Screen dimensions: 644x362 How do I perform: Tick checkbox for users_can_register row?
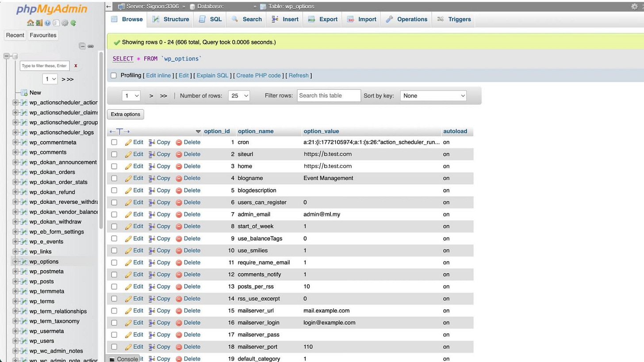(x=114, y=202)
